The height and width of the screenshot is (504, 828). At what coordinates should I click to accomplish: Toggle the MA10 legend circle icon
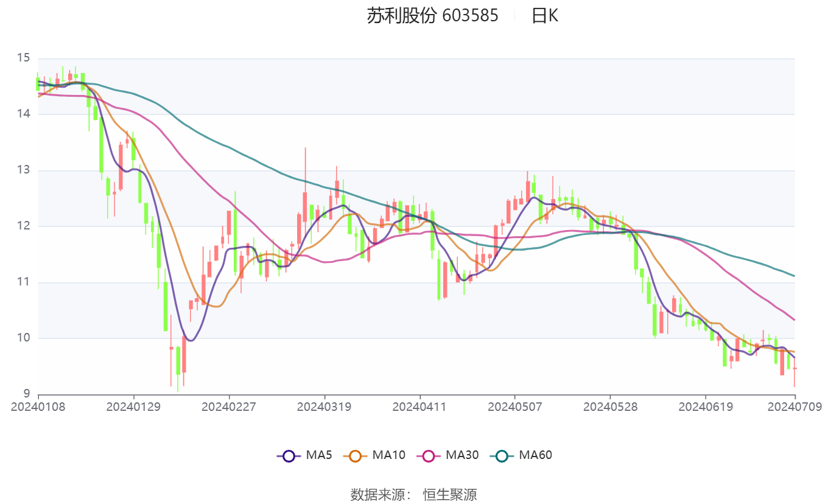356,455
